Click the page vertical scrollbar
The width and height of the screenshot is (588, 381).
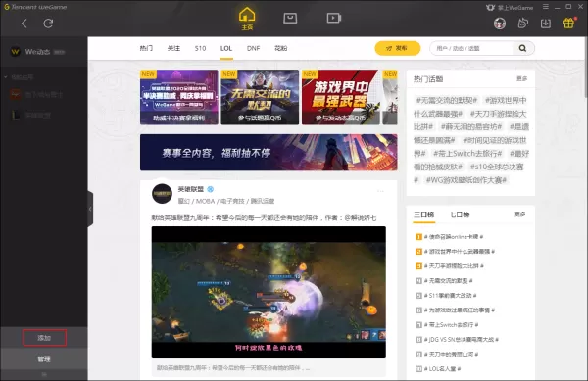585,68
